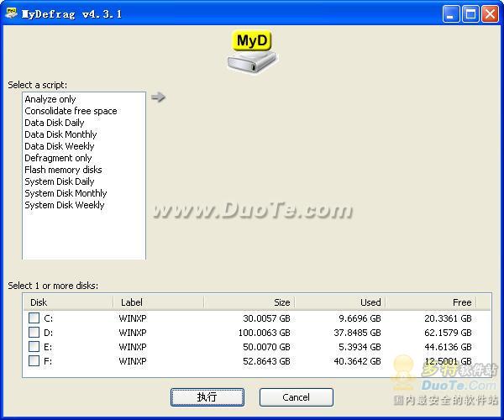Image resolution: width=504 pixels, height=420 pixels.
Task: Click the WINXP label in E: row
Action: coord(133,347)
